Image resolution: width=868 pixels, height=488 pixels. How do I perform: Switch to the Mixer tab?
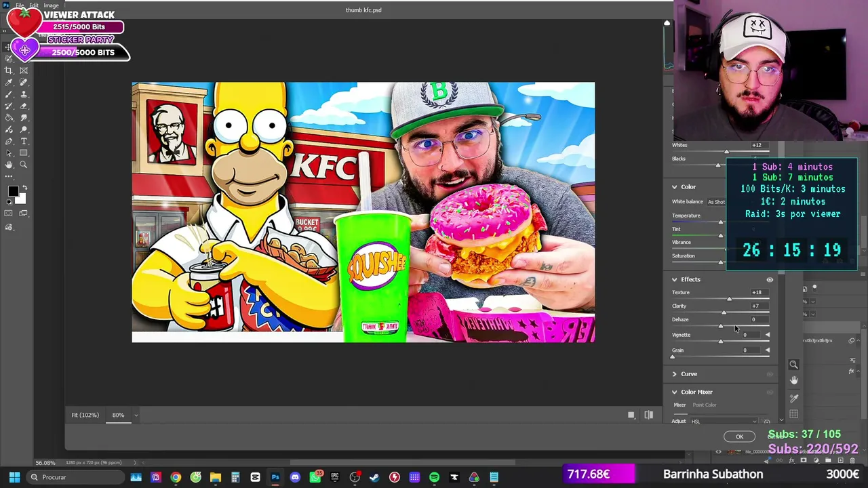tap(679, 405)
